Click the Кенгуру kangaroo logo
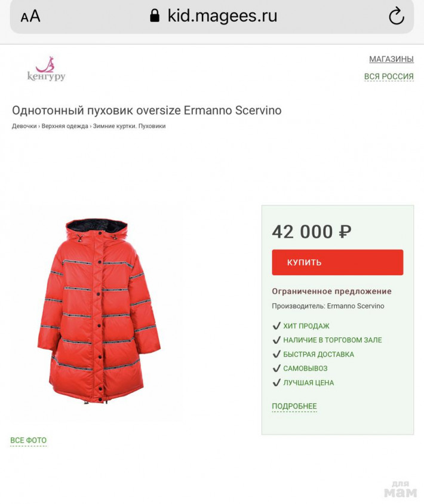The height and width of the screenshot is (504, 424). (x=47, y=69)
